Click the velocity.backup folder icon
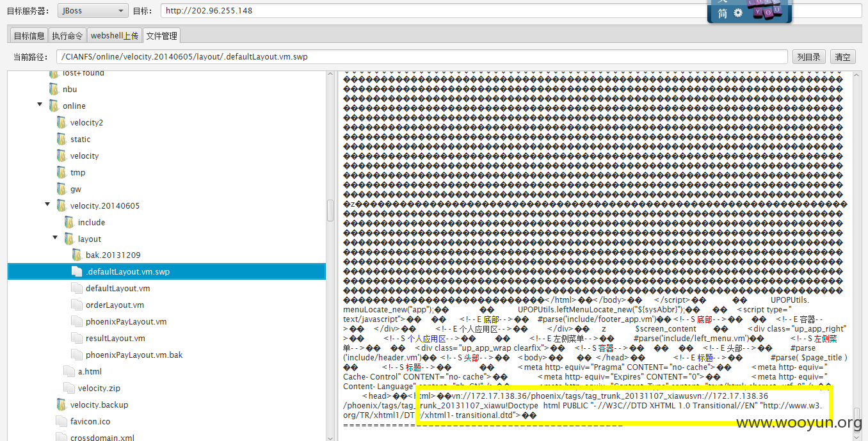The height and width of the screenshot is (441, 868). [61, 405]
